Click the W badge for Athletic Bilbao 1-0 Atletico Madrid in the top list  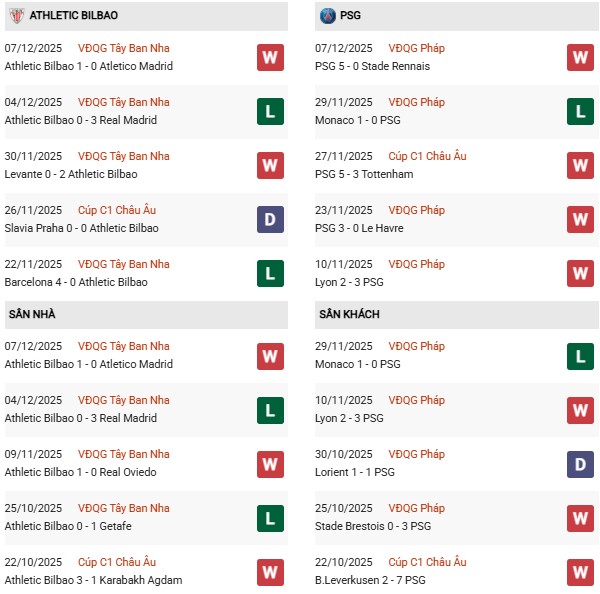(x=270, y=57)
